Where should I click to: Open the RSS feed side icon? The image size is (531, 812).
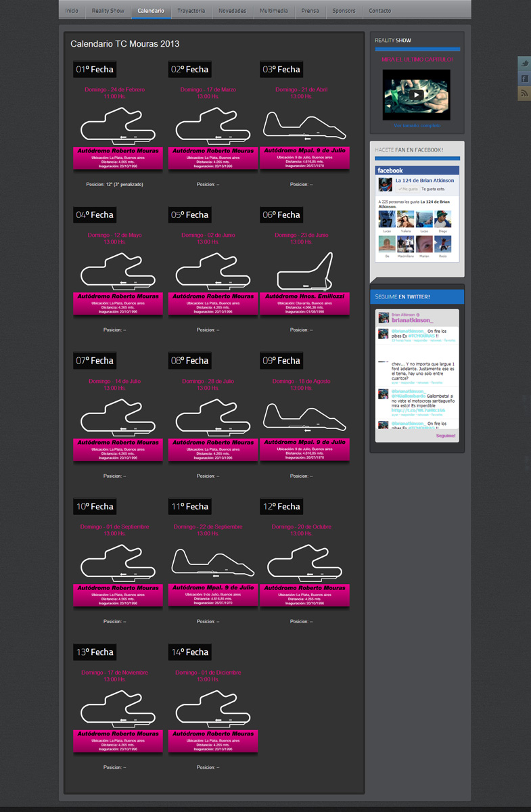tap(524, 94)
